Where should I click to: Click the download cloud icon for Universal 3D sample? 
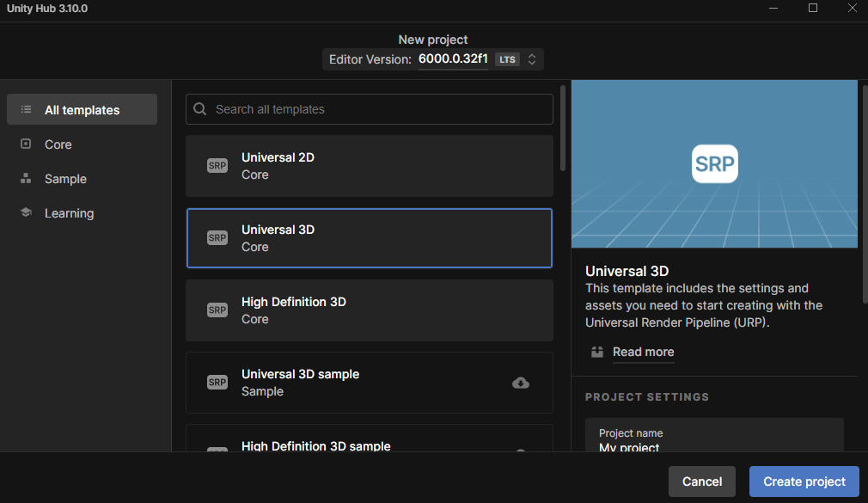pyautogui.click(x=520, y=383)
